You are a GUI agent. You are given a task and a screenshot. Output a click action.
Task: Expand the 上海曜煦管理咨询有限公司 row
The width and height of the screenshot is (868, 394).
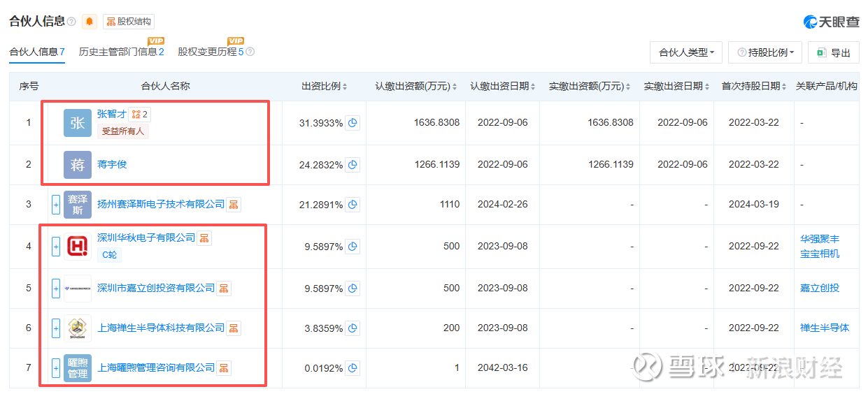(x=56, y=368)
